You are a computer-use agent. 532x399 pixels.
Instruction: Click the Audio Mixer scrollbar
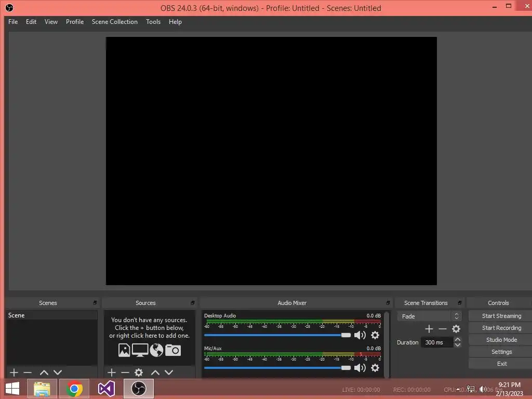click(x=387, y=344)
